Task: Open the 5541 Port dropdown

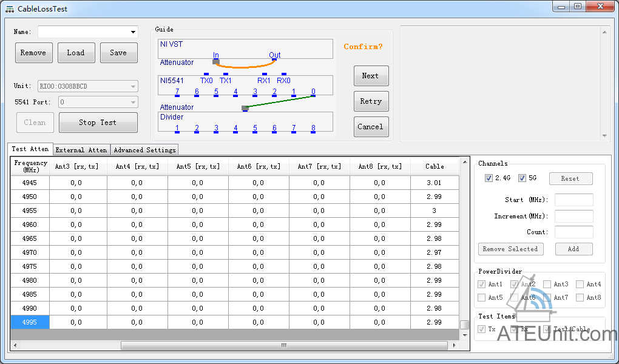Action: [x=133, y=103]
